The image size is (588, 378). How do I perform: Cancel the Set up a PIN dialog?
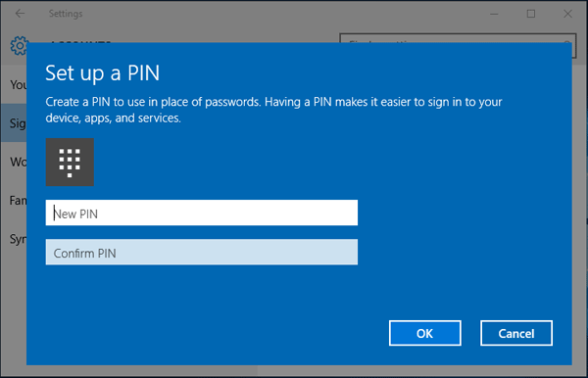pos(516,333)
